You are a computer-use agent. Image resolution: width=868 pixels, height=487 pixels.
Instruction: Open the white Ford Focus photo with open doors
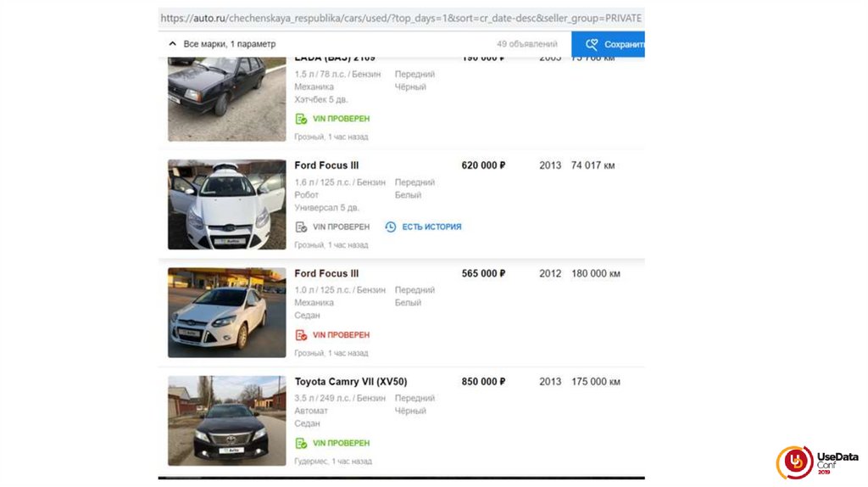[x=226, y=204]
